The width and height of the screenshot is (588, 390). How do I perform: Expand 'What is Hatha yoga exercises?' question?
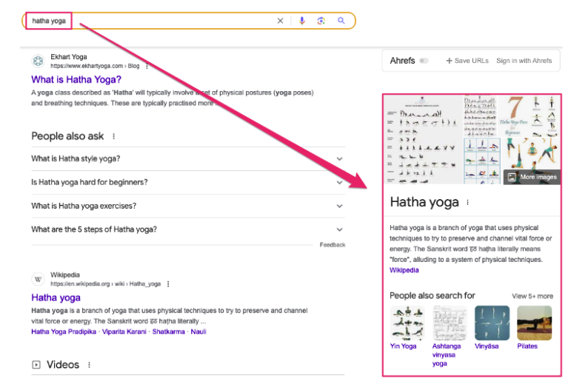(x=188, y=206)
